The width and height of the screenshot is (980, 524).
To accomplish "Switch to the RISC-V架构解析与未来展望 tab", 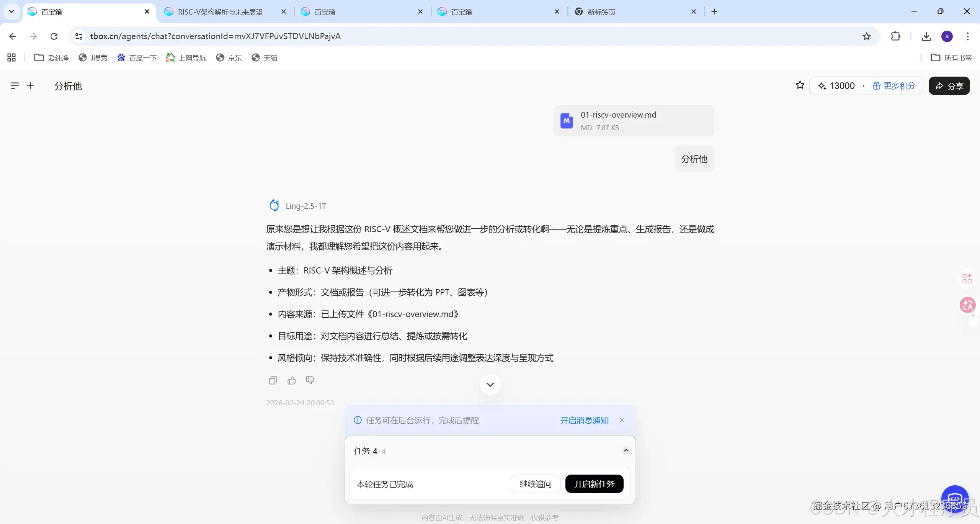I will pos(220,11).
